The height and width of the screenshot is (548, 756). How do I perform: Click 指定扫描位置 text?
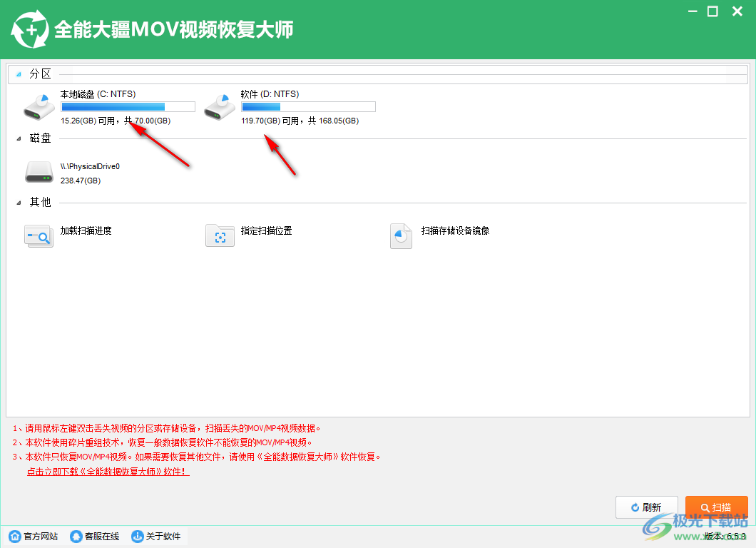point(267,230)
